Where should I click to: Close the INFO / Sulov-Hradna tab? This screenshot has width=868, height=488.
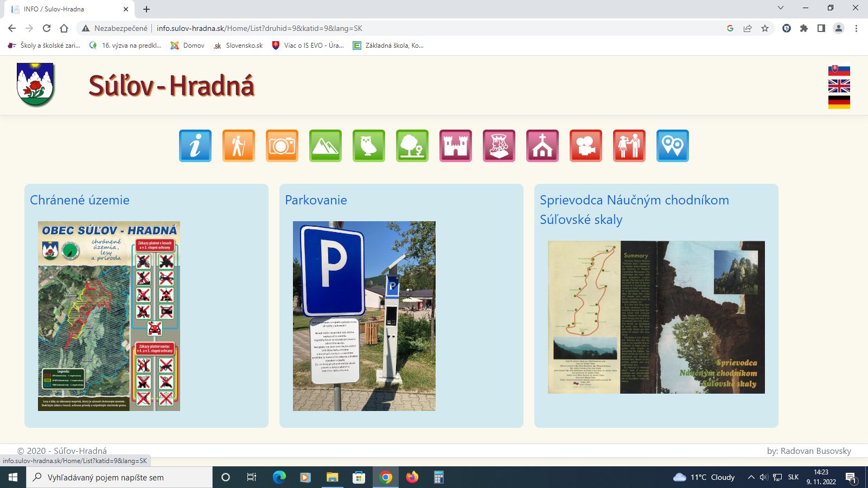pyautogui.click(x=126, y=9)
